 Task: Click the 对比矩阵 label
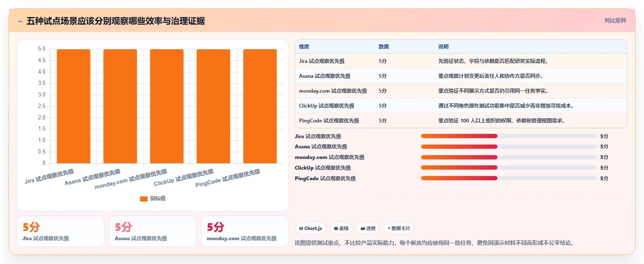[x=615, y=20]
